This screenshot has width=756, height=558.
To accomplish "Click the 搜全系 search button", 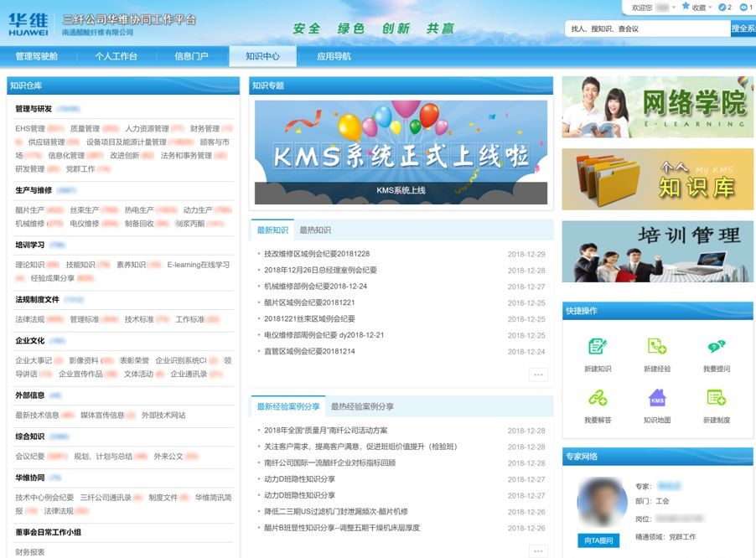I will tap(743, 28).
